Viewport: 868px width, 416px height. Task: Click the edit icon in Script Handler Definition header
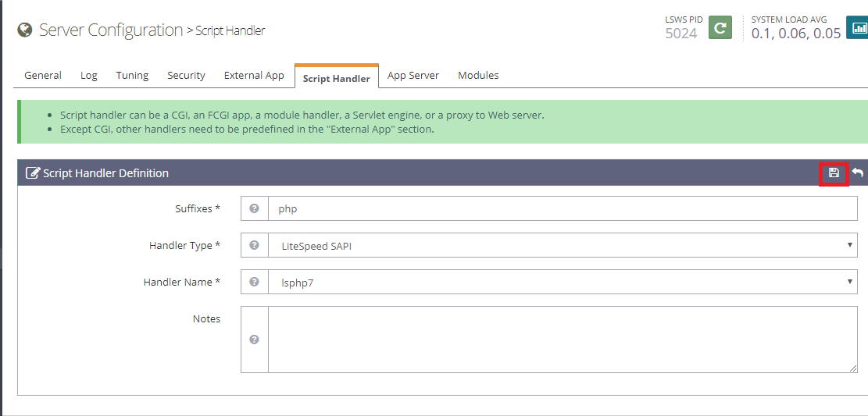point(33,173)
